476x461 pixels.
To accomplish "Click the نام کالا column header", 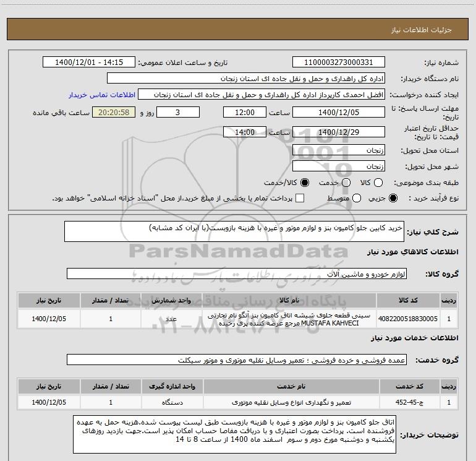I will point(289,300).
